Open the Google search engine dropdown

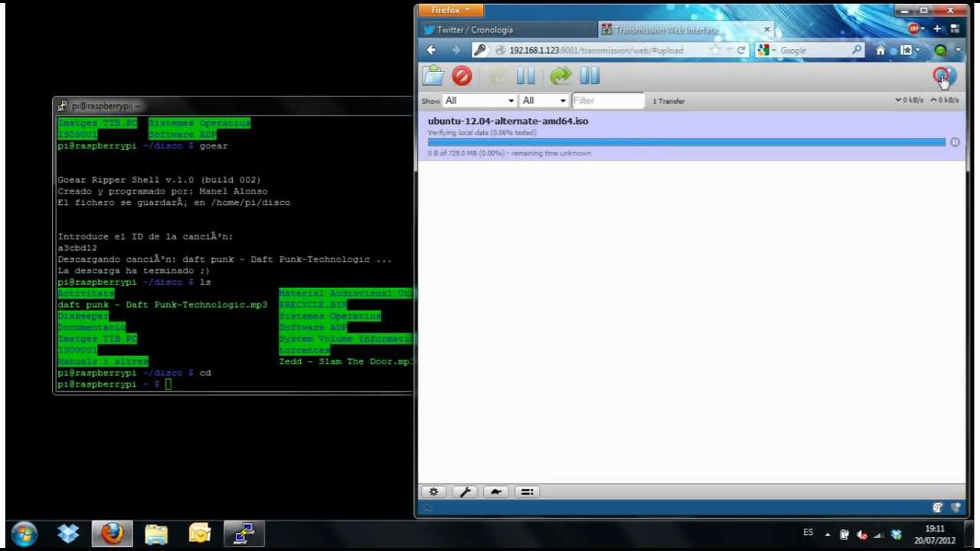pos(766,51)
